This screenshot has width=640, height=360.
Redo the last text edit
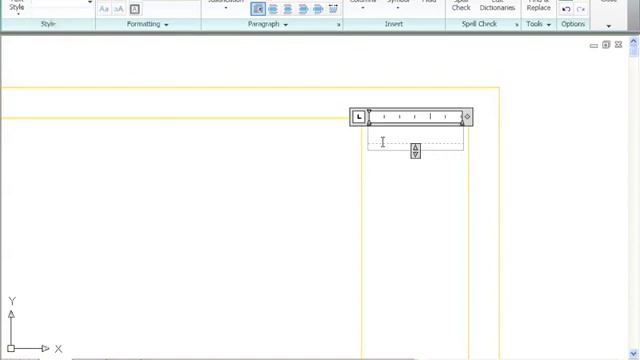pyautogui.click(x=581, y=9)
